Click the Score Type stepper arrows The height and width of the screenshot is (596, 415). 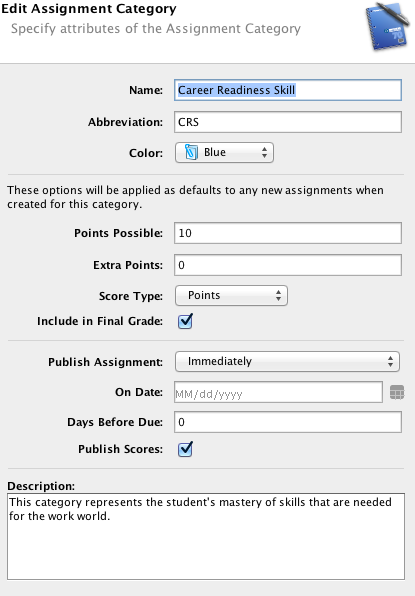(x=279, y=296)
